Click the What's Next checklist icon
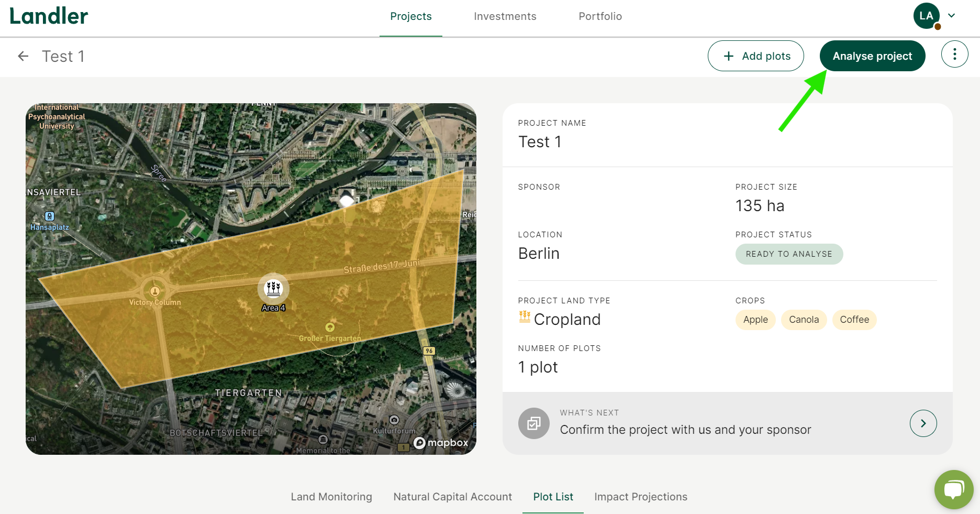The width and height of the screenshot is (980, 514). 533,423
